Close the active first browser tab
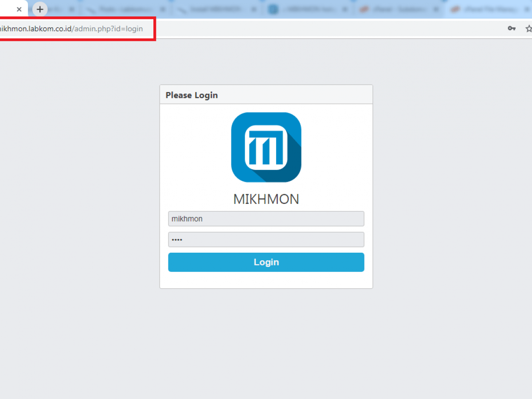 [x=19, y=9]
